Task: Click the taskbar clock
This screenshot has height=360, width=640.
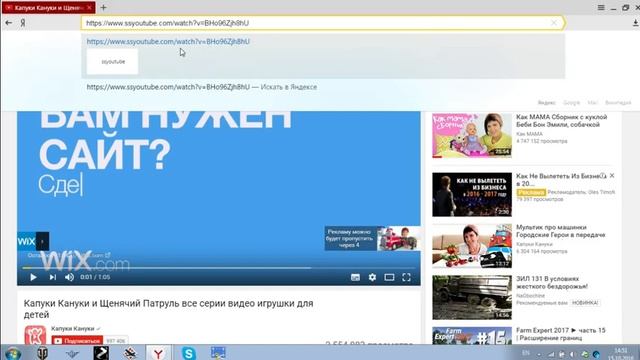Action: coord(620,354)
